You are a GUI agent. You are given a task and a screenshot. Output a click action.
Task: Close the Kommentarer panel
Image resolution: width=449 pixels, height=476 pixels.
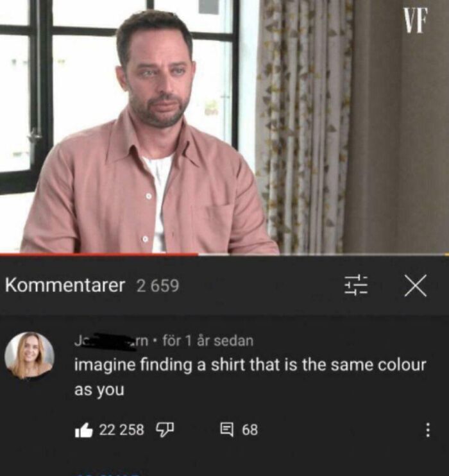[415, 285]
